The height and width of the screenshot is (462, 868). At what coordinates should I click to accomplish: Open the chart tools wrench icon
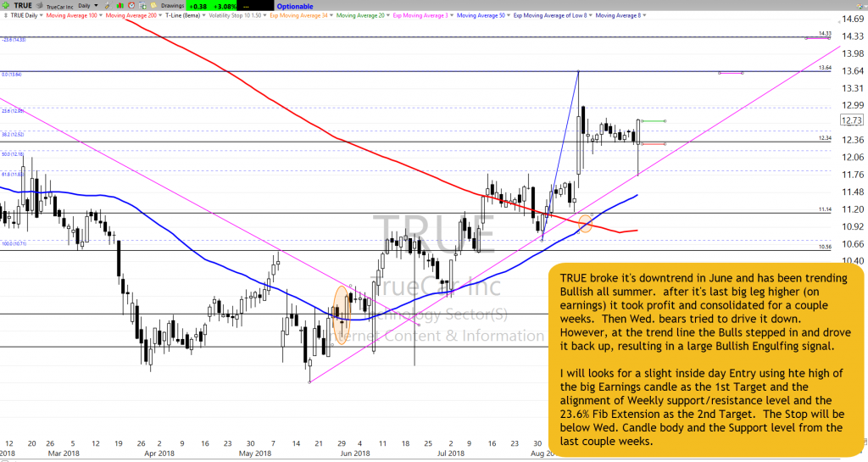click(x=108, y=6)
